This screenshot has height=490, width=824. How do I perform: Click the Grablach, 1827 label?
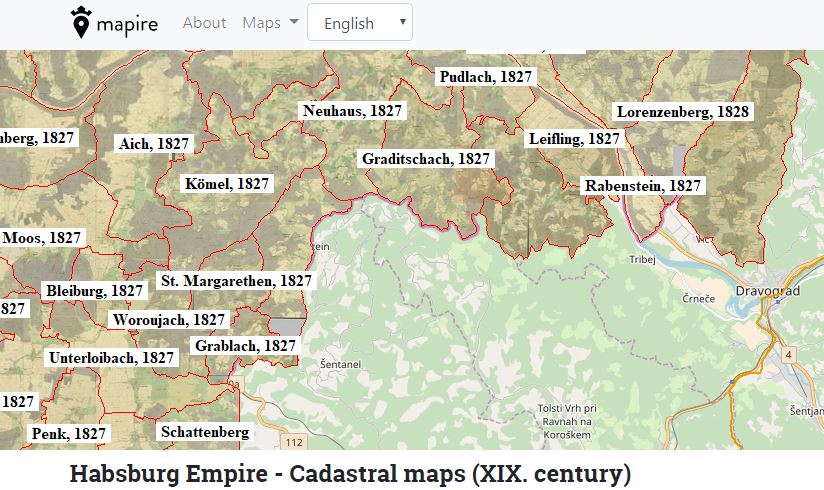pos(245,345)
